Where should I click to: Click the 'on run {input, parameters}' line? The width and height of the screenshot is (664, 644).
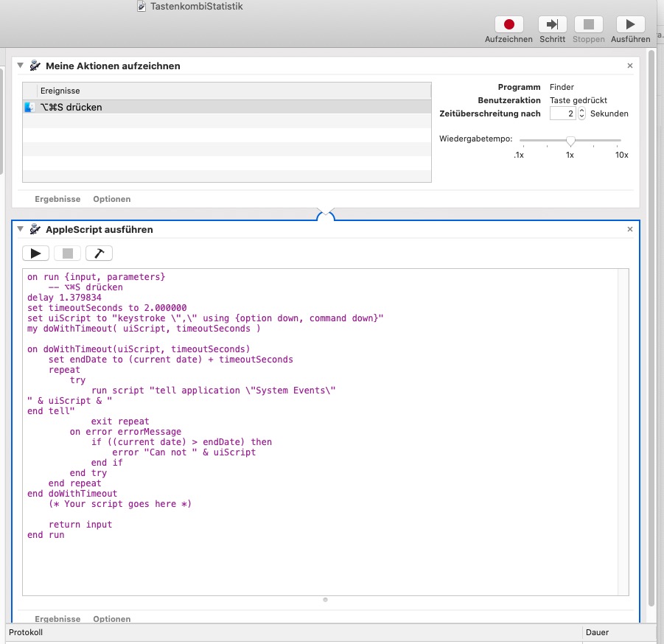tap(96, 276)
